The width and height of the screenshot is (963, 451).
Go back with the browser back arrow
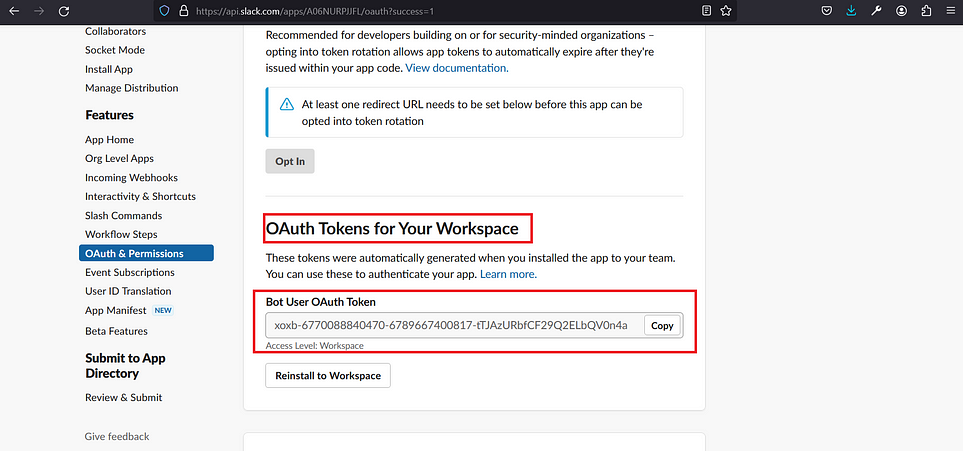(14, 10)
